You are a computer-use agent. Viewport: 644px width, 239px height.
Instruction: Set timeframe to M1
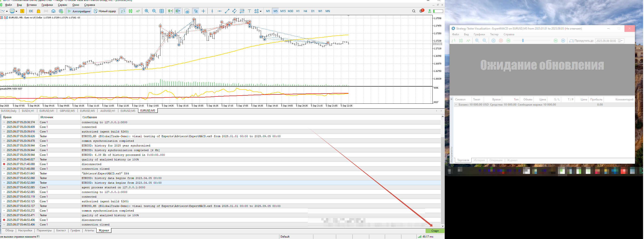pos(268,11)
